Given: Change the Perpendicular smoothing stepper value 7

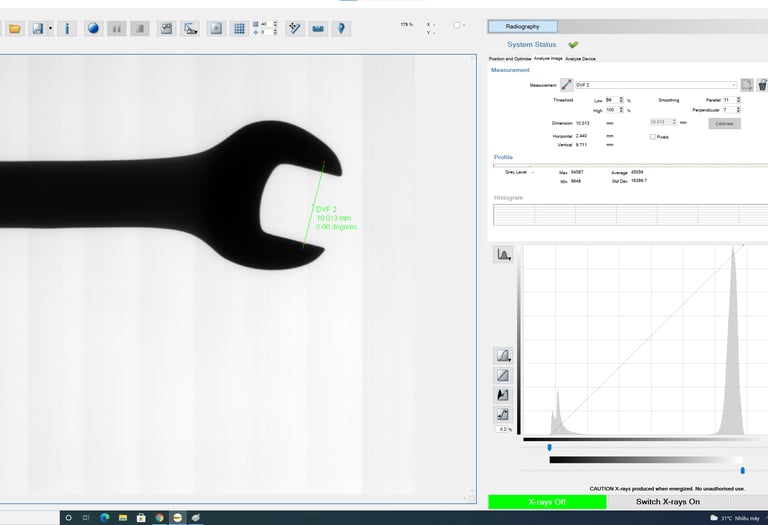Looking at the screenshot, I should (x=732, y=110).
